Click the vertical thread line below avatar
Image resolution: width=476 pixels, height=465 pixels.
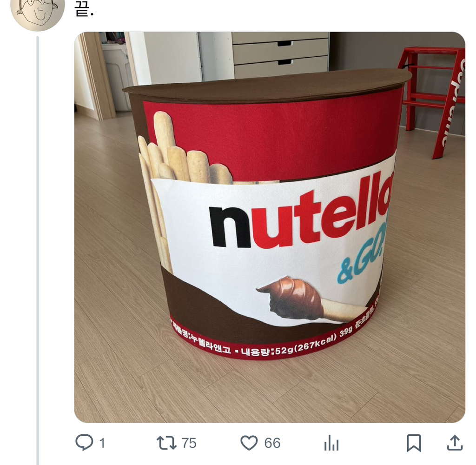coord(38,232)
